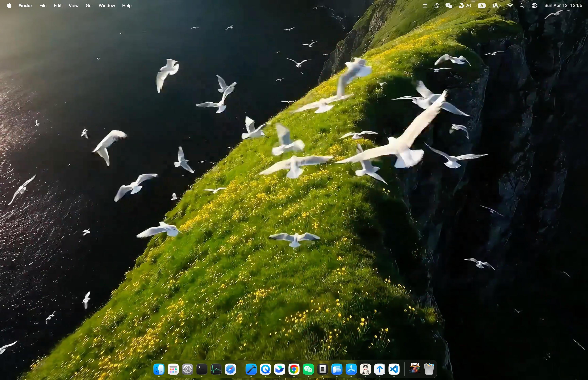Open Safari browser from Dock
Image resolution: width=588 pixels, height=380 pixels.
pos(230,369)
